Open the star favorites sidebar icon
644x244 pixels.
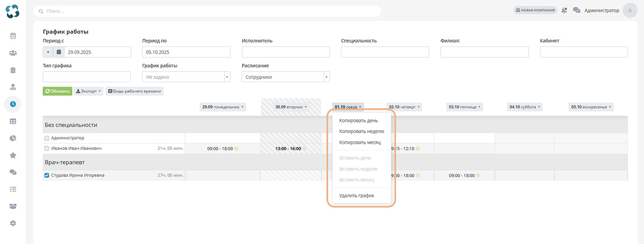[13, 155]
